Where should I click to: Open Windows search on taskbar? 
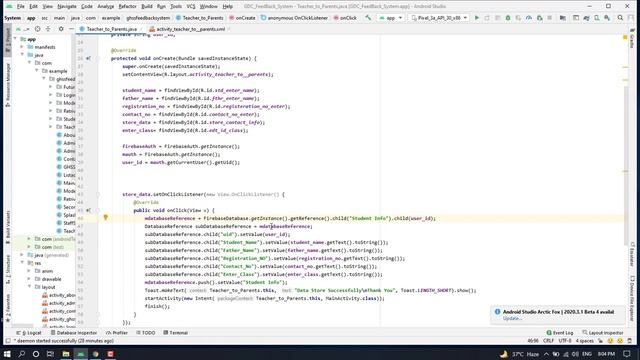22,354
